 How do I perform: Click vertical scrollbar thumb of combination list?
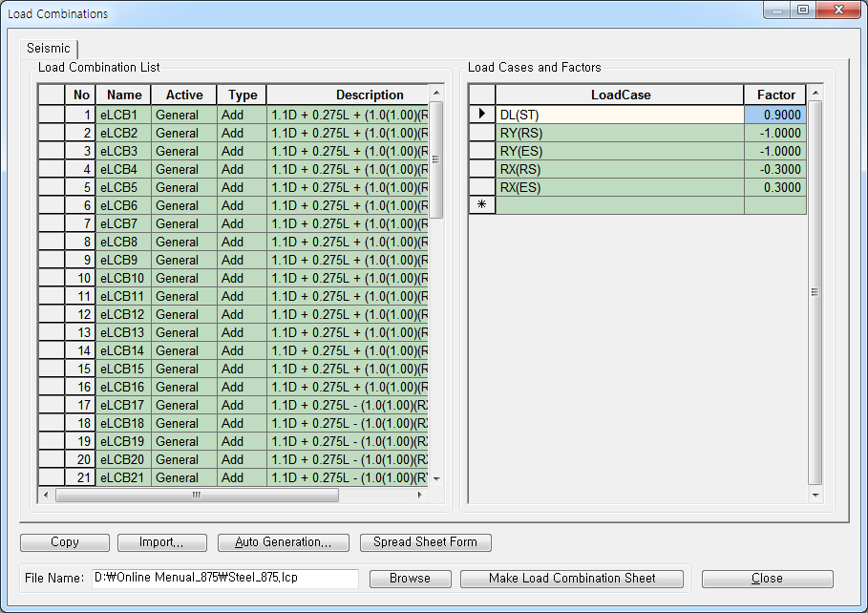[436, 159]
